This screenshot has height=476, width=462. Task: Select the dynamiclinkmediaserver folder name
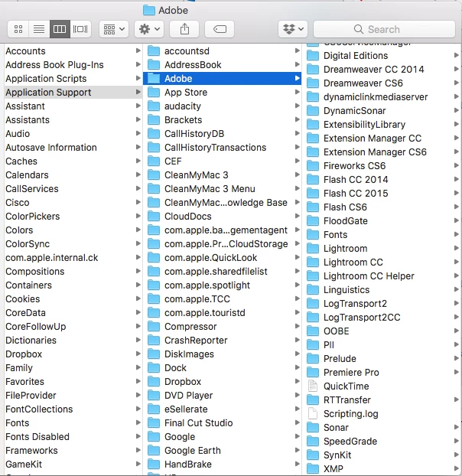376,97
